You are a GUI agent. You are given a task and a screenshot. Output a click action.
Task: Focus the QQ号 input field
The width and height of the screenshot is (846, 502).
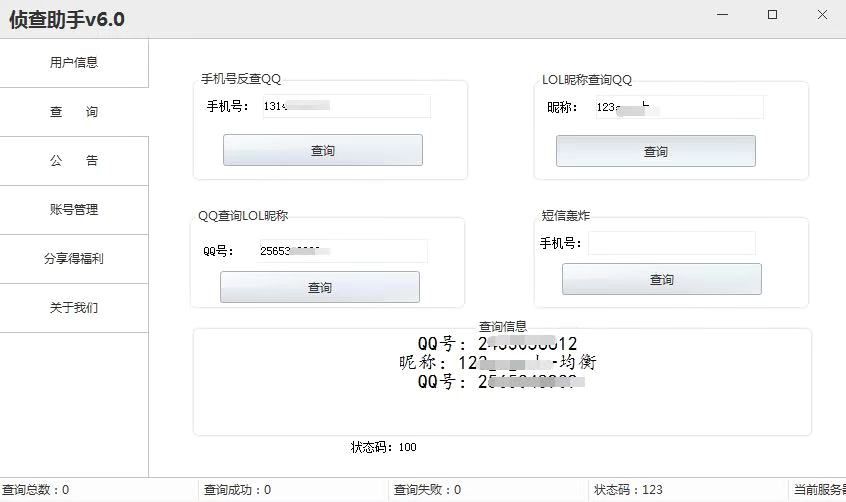(x=343, y=251)
